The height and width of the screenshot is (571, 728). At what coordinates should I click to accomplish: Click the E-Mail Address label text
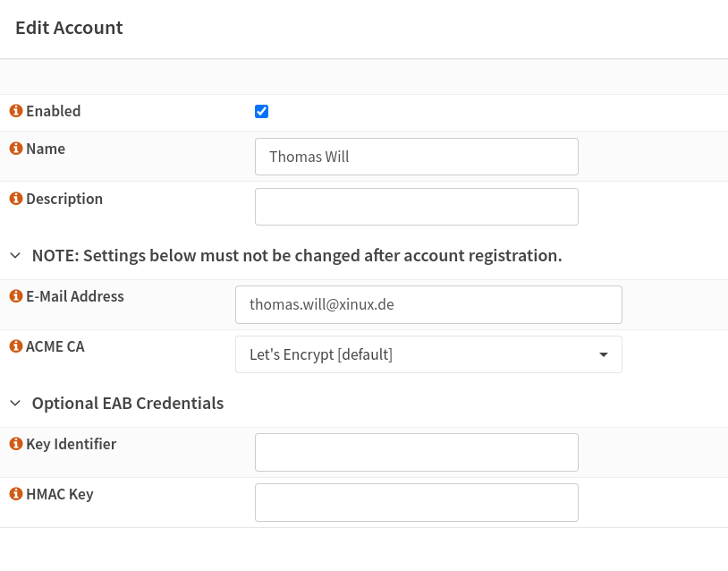(75, 296)
